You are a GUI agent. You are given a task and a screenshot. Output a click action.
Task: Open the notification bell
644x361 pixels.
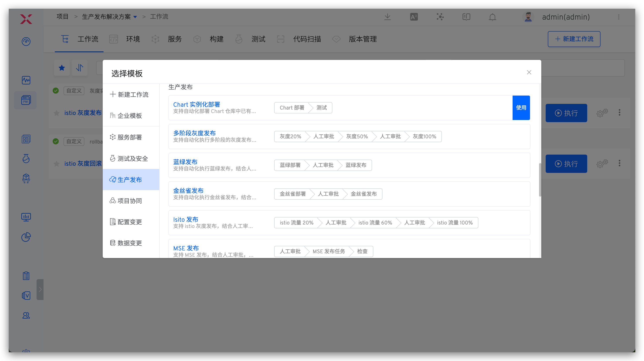[493, 17]
